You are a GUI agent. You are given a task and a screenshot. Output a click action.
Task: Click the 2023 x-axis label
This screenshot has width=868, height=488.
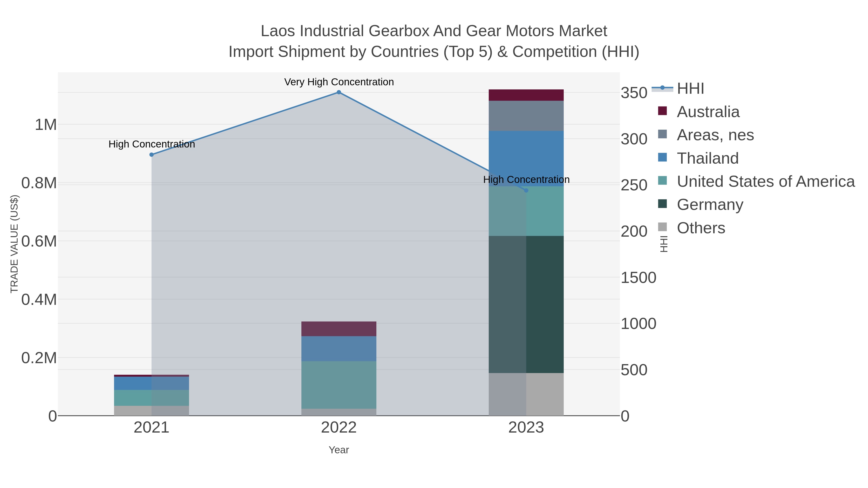tap(526, 428)
